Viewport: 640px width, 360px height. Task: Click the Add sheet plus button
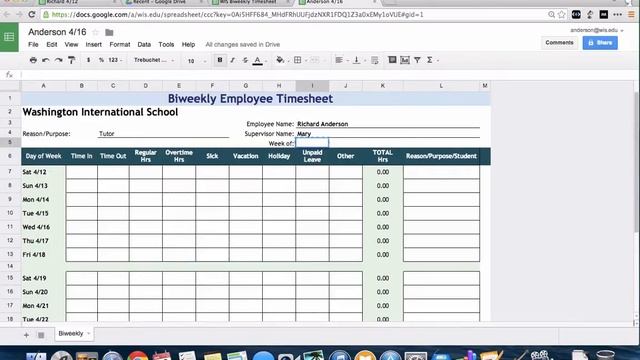coord(26,335)
